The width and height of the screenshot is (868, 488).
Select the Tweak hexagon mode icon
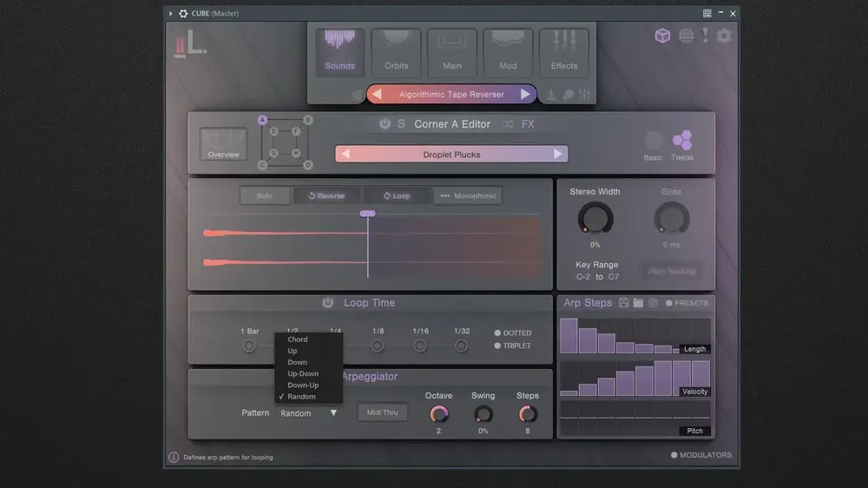pos(682,140)
